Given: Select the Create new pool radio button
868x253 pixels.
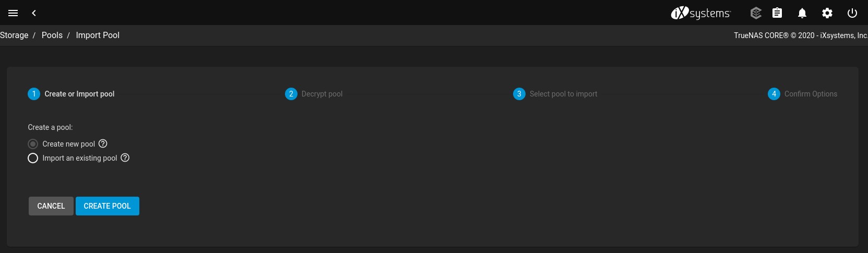Looking at the screenshot, I should pos(33,144).
